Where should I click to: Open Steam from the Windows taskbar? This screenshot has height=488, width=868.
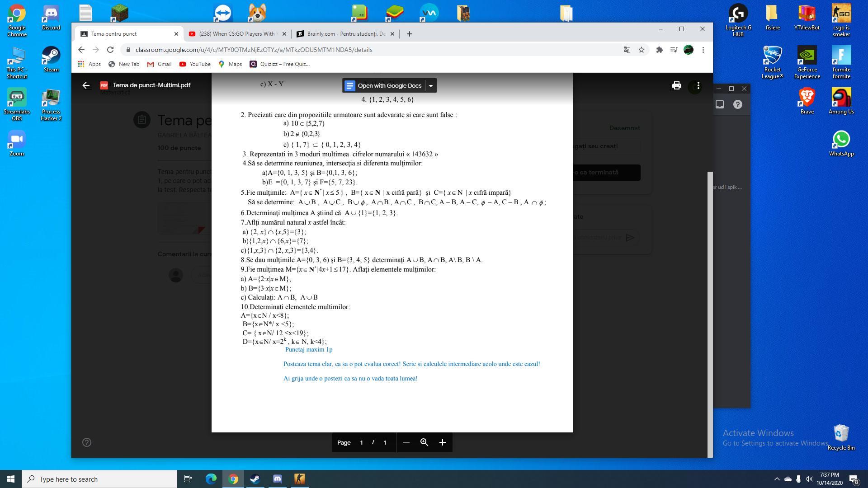tap(255, 479)
